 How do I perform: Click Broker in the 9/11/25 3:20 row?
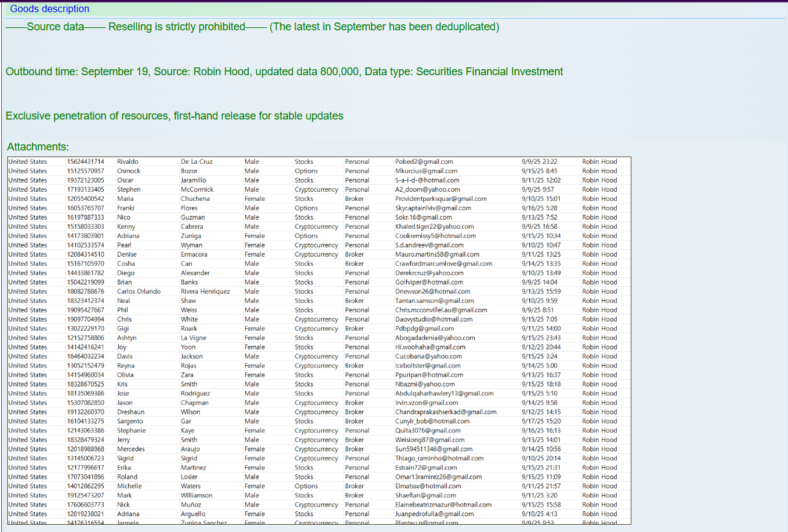[x=355, y=496]
